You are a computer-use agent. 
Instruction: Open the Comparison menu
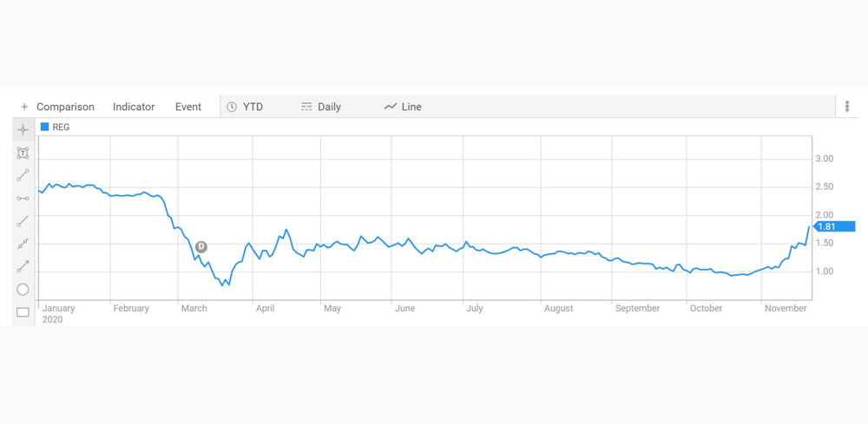point(65,107)
